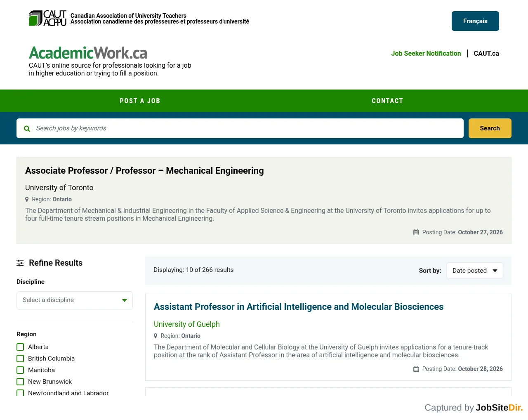Focus the Search jobs by keywords field
The height and width of the screenshot is (420, 528).
click(240, 128)
